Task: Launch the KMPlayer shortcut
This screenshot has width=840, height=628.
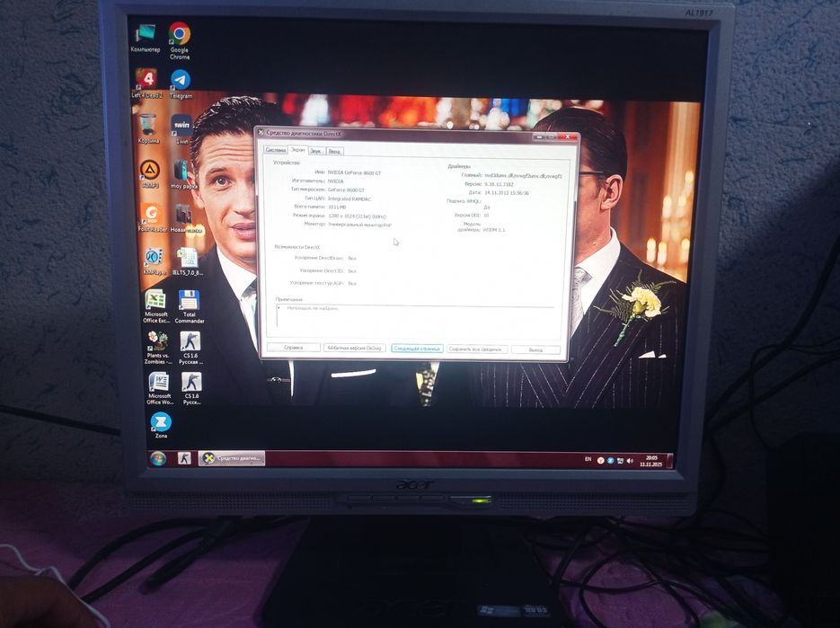Action: click(155, 261)
